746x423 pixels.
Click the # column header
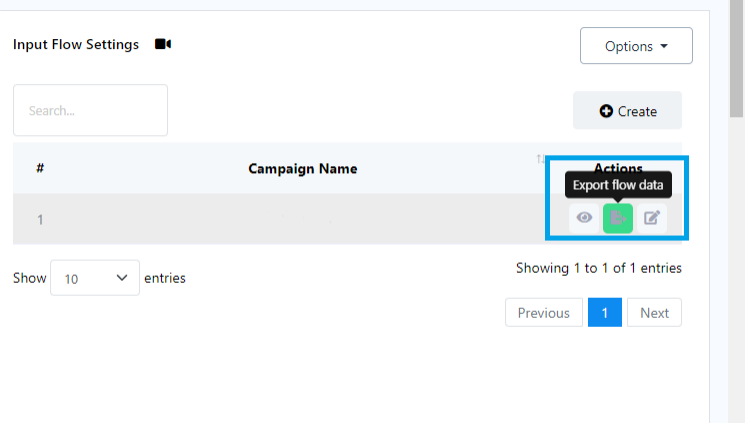[40, 168]
